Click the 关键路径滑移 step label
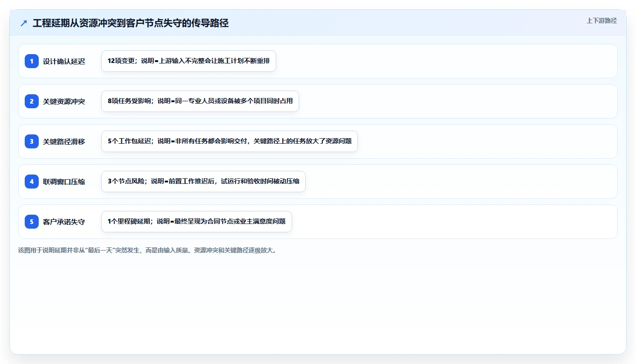636x364 pixels. pos(64,141)
